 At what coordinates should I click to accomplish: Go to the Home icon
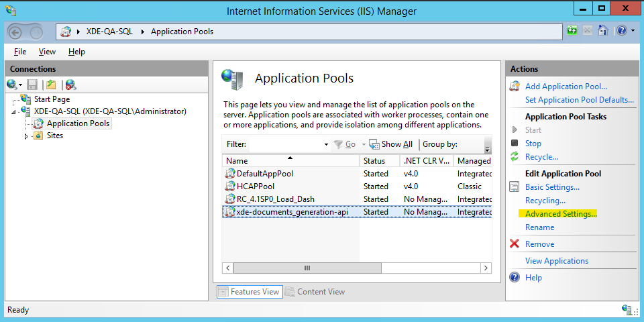coord(602,31)
